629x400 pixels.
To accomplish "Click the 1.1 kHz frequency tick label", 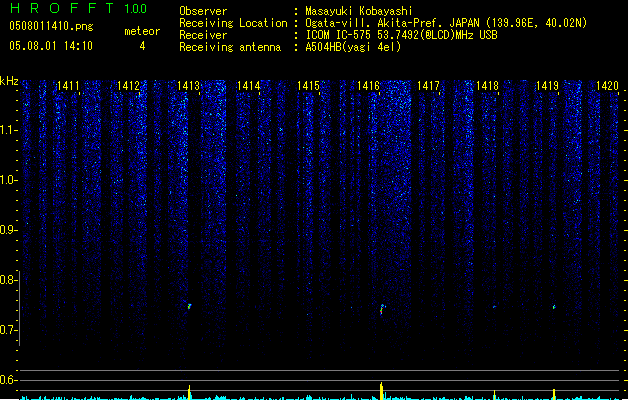I will point(8,130).
